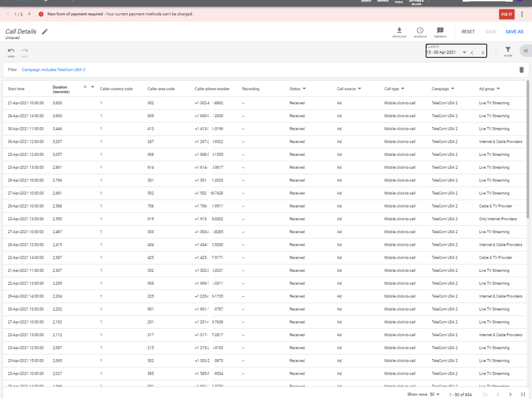The height and width of the screenshot is (399, 532).
Task: Click the red payment alert icon
Action: click(41, 14)
